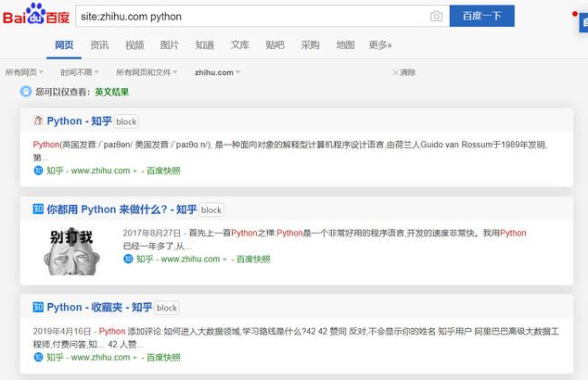Click block button next to 你都用 Python 来做什么
The height and width of the screenshot is (380, 588).
pos(211,209)
